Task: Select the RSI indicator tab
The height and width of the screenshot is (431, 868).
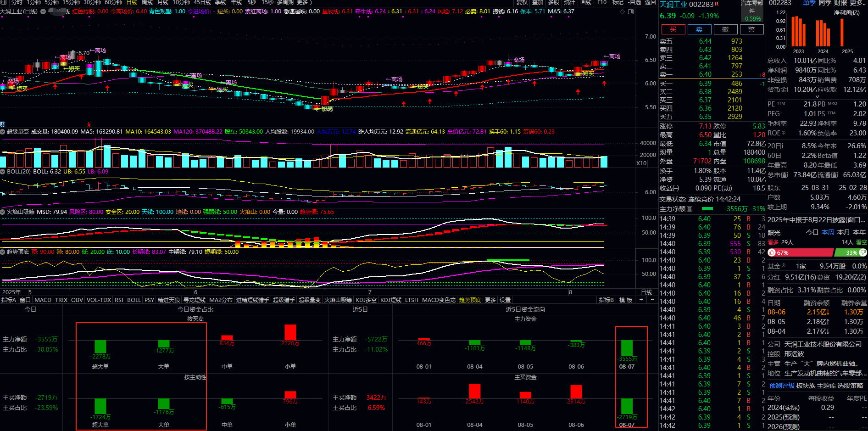Action: (119, 300)
